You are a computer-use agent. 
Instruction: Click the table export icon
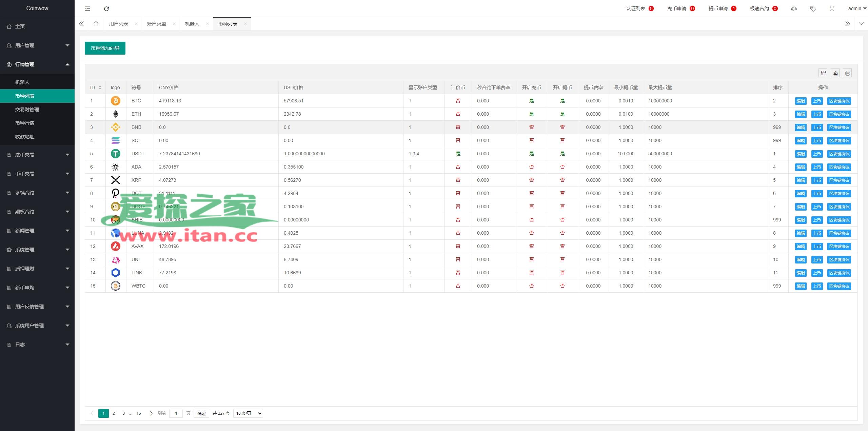pyautogui.click(x=835, y=73)
